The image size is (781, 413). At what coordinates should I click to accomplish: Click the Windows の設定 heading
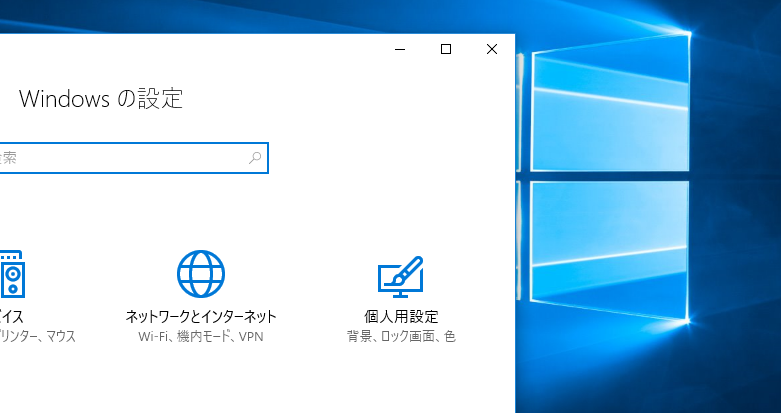tap(101, 99)
